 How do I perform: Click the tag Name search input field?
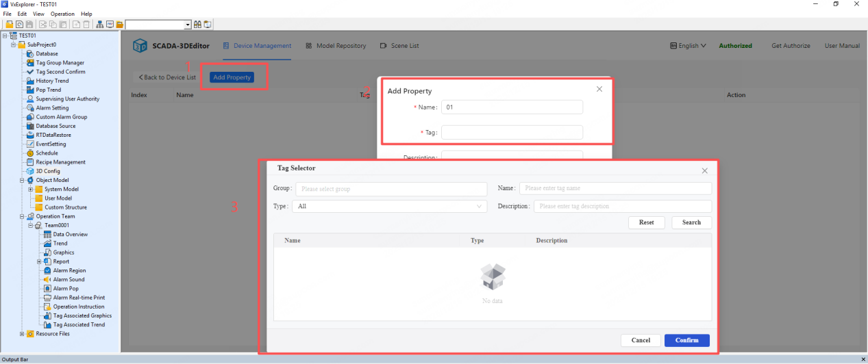(x=615, y=188)
